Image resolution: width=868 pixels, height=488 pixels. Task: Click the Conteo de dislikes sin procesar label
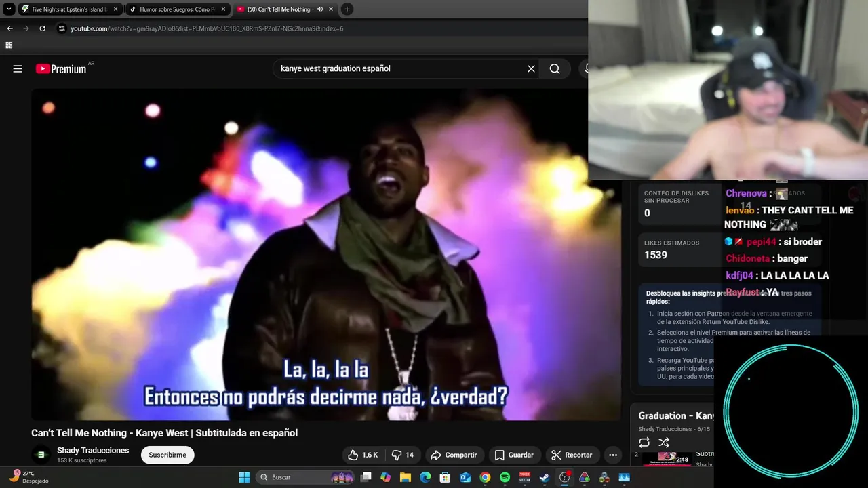[676, 197]
